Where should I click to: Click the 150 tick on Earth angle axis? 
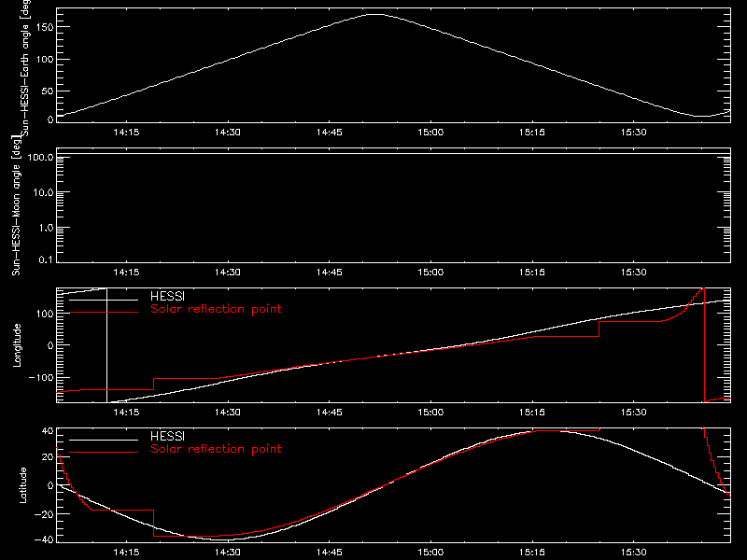45,27
